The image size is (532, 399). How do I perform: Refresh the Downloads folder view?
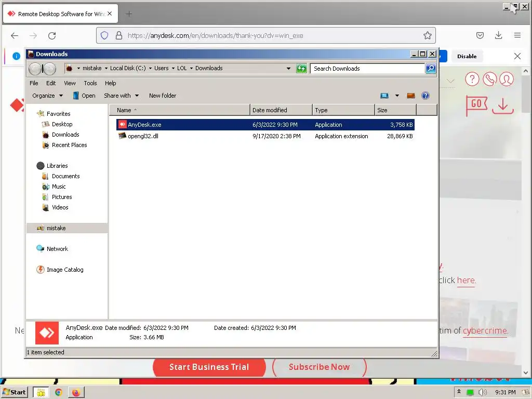click(301, 68)
